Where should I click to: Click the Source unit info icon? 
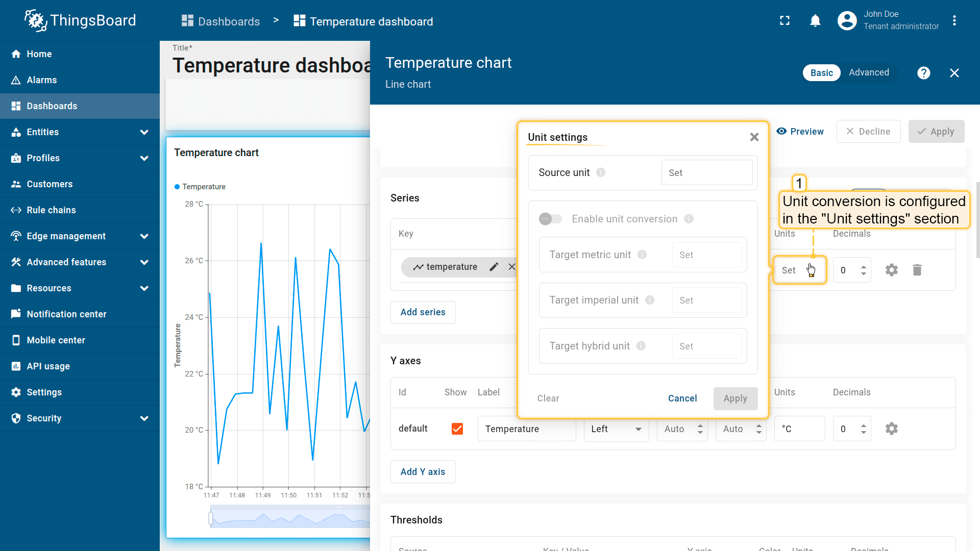coord(601,172)
